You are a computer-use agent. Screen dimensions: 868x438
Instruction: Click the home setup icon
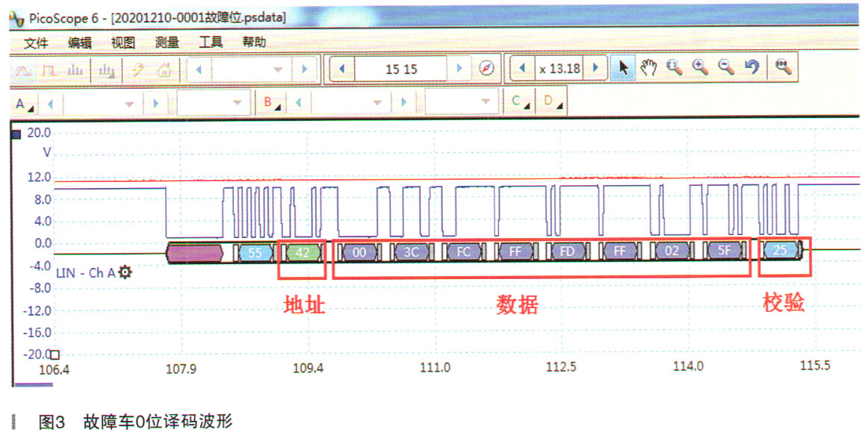coord(164,70)
